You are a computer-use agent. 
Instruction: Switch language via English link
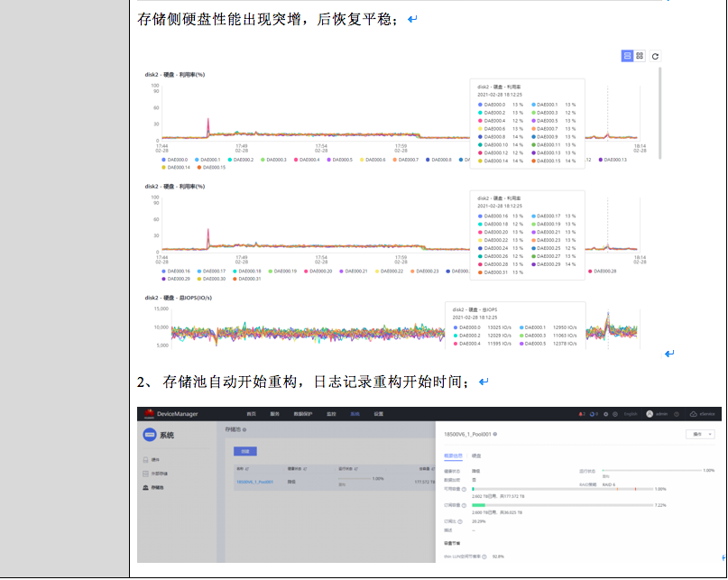(631, 414)
